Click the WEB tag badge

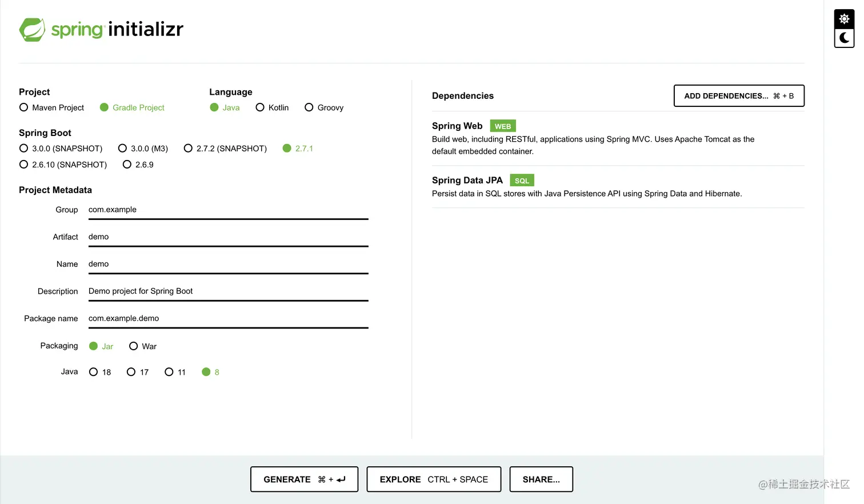tap(503, 126)
